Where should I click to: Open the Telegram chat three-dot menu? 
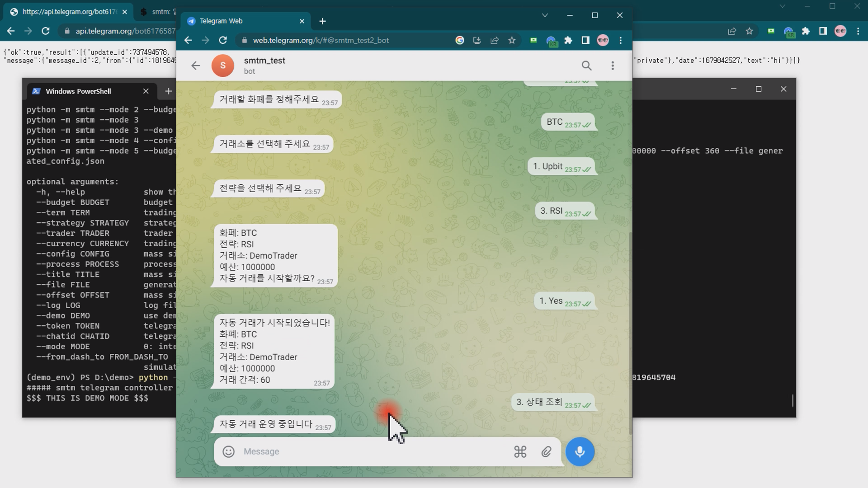pos(613,66)
